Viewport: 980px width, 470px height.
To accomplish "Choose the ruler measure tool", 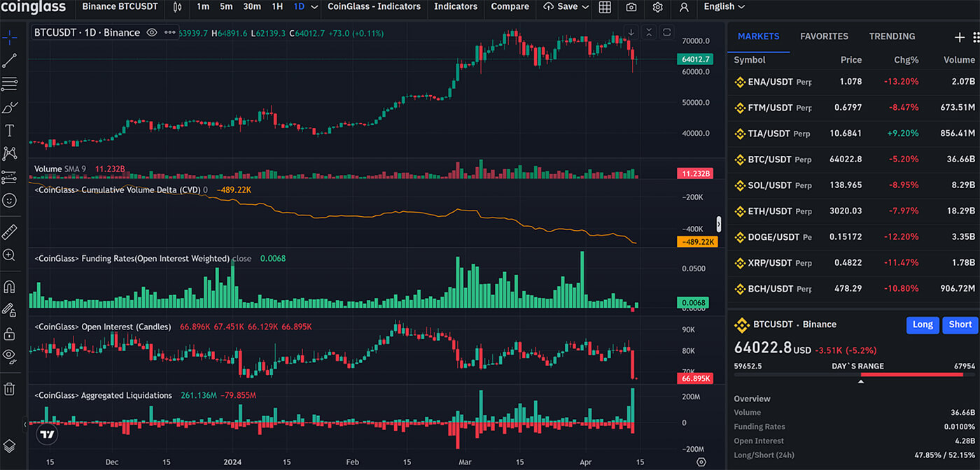I will pyautogui.click(x=10, y=232).
